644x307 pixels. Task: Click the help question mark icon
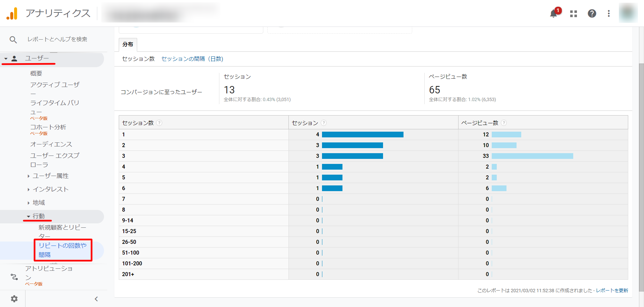pyautogui.click(x=592, y=13)
